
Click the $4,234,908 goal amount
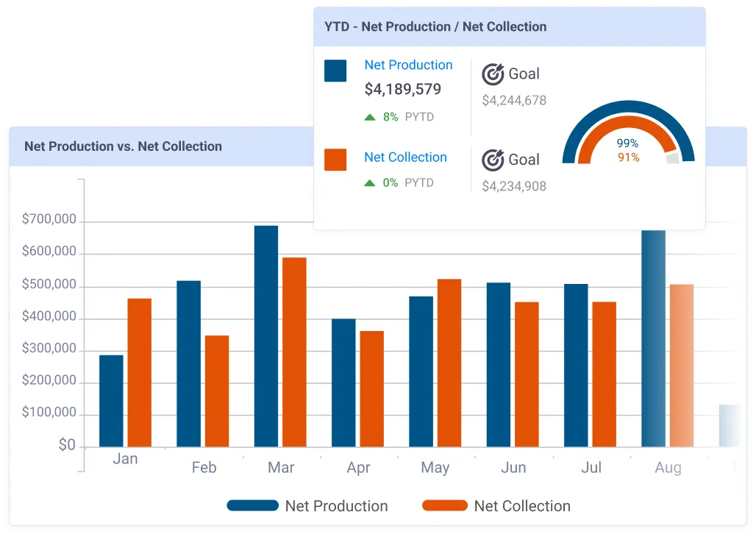pyautogui.click(x=514, y=186)
